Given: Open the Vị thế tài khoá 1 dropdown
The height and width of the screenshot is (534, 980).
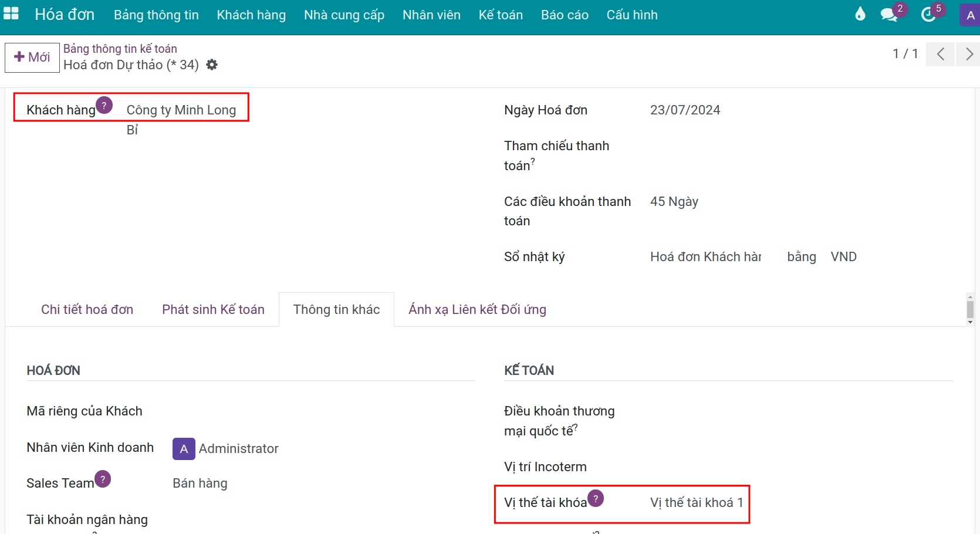Looking at the screenshot, I should pos(697,502).
